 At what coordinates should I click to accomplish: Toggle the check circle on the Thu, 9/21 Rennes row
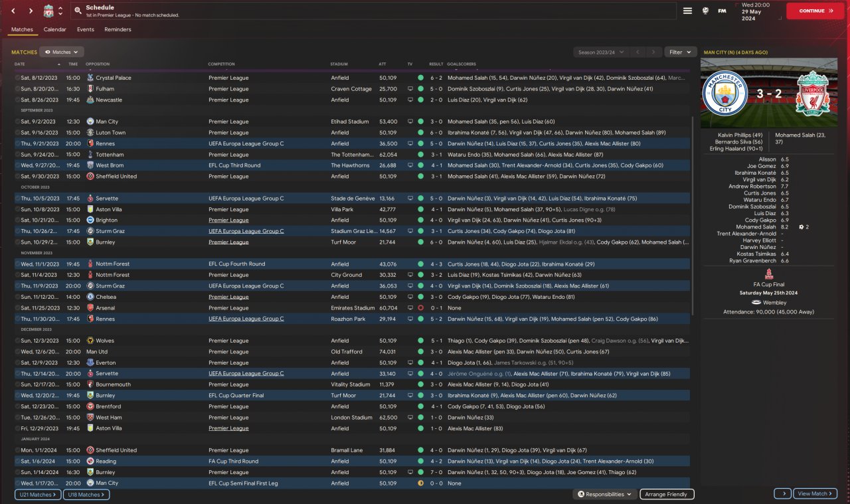[18, 143]
